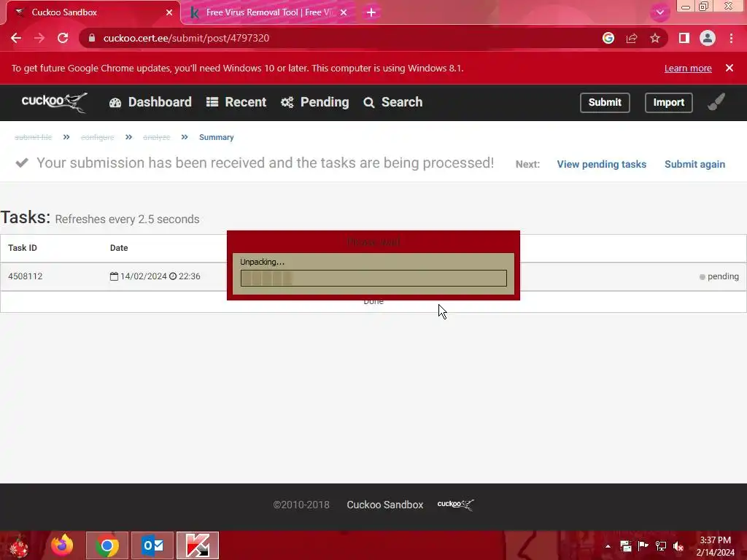
Task: Click the submit file breadcrumb step
Action: pos(33,137)
